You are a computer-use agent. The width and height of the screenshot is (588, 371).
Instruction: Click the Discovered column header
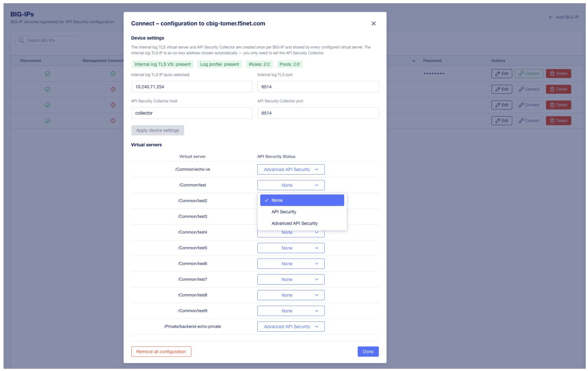click(31, 61)
